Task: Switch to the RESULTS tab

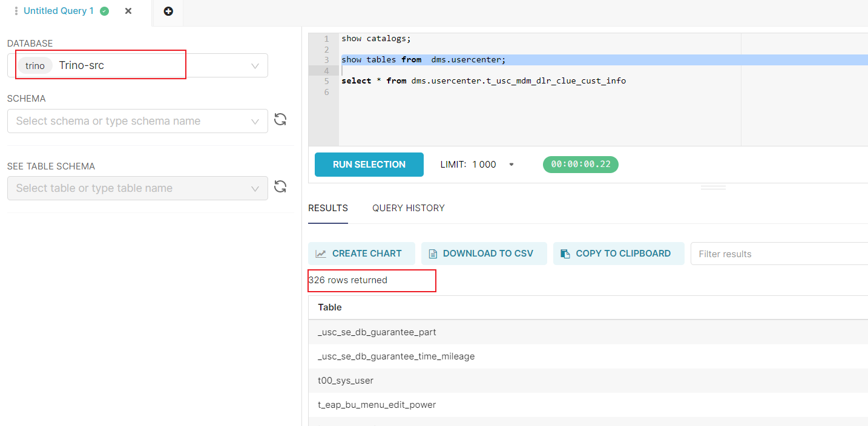Action: point(328,208)
